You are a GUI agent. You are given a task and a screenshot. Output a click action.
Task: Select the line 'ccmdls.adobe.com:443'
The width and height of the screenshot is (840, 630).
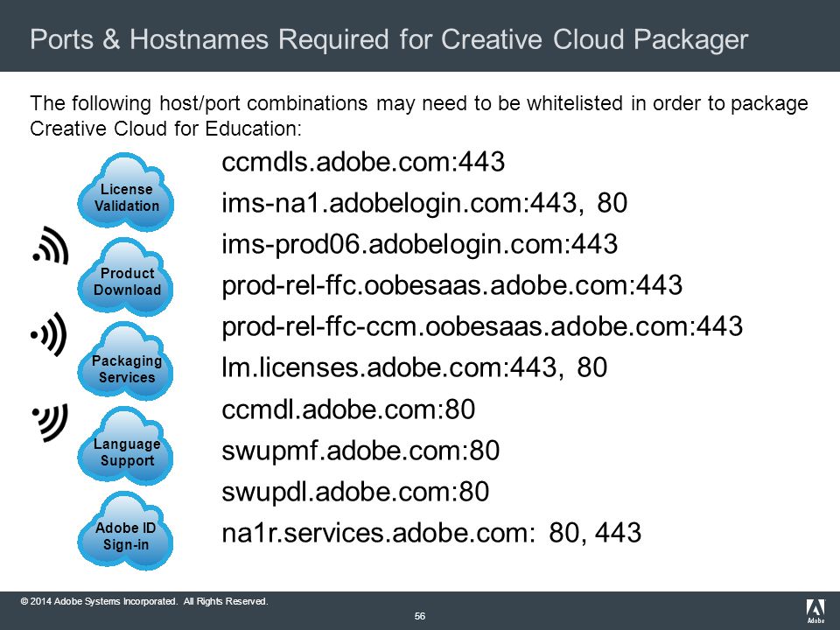363,162
